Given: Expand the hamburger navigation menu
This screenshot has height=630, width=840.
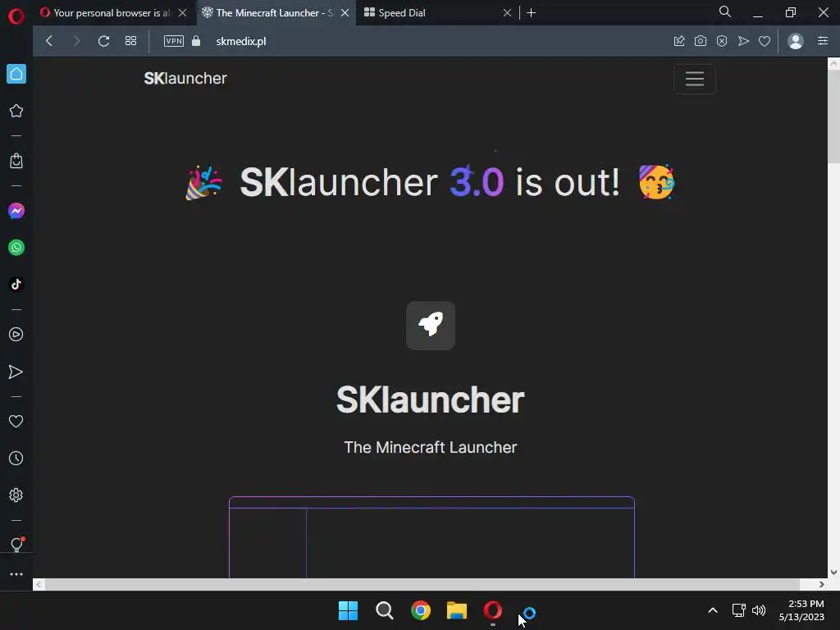Looking at the screenshot, I should pyautogui.click(x=695, y=79).
